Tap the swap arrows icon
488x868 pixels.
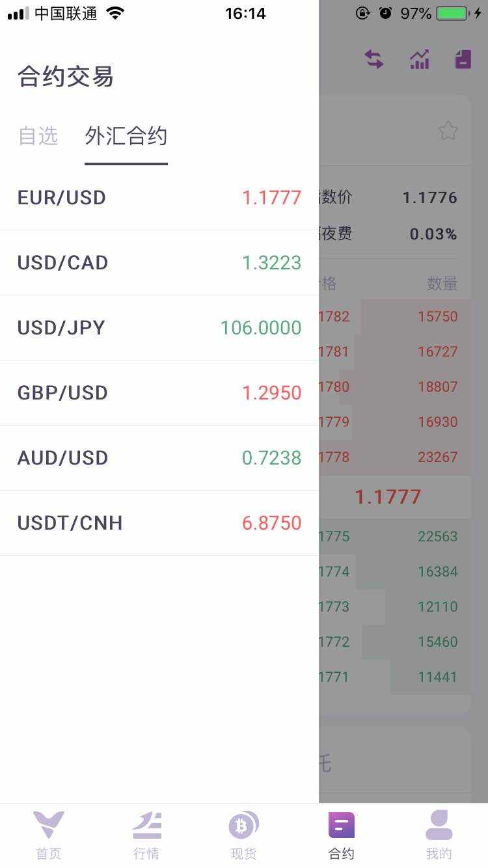click(x=373, y=60)
